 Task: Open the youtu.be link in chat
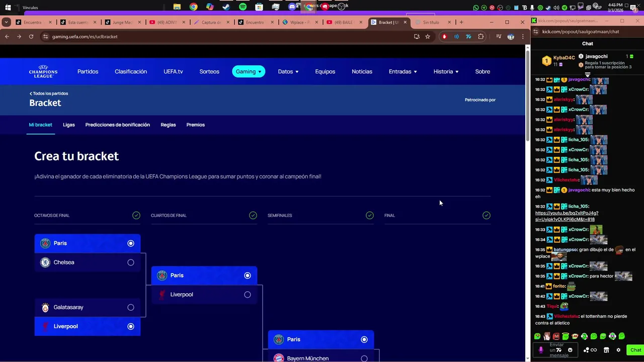[x=567, y=216]
